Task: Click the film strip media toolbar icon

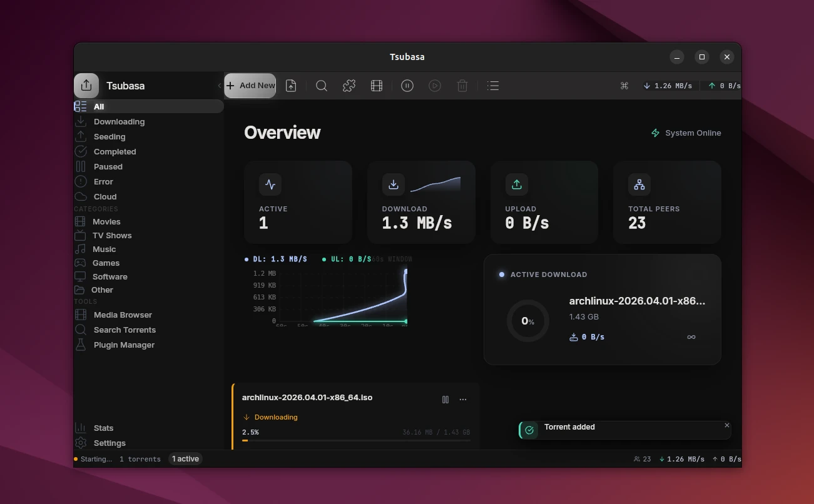Action: 377,86
